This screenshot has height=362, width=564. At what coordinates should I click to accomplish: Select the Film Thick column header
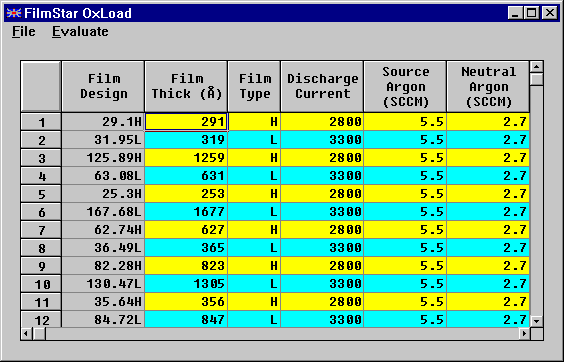[186, 86]
